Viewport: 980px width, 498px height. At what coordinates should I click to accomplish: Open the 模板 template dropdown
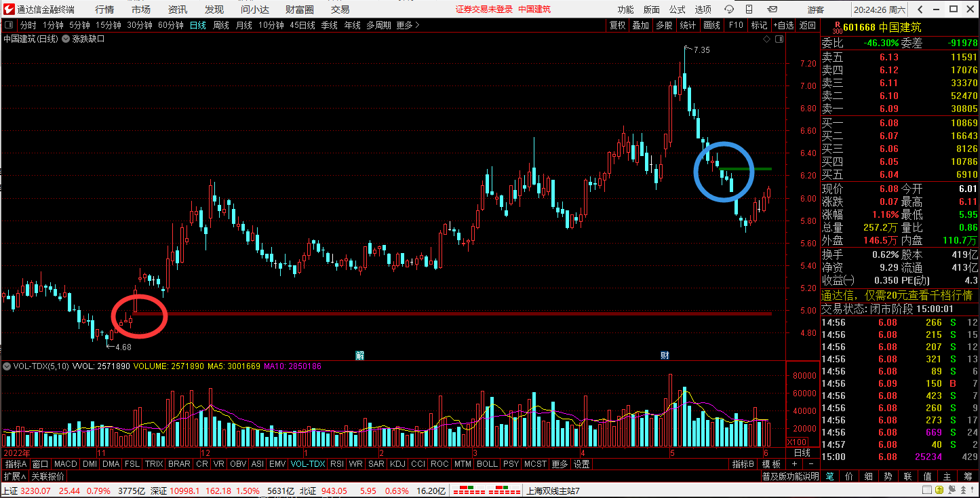(x=770, y=465)
